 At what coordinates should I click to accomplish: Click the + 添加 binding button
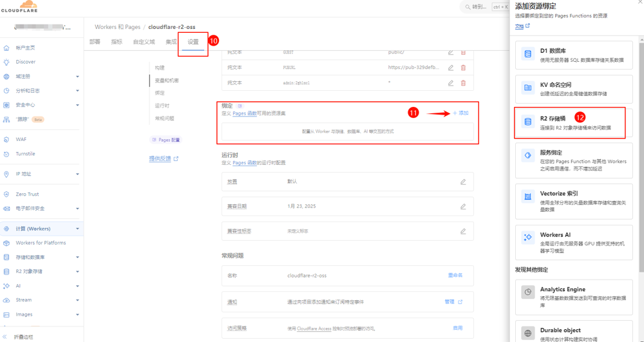pyautogui.click(x=460, y=113)
